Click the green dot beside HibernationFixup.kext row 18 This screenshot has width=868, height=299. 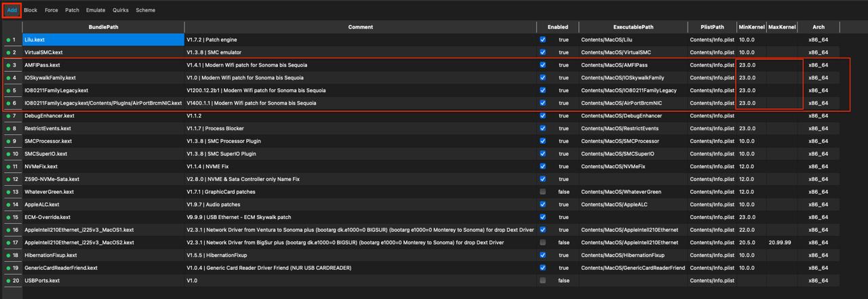pos(9,255)
